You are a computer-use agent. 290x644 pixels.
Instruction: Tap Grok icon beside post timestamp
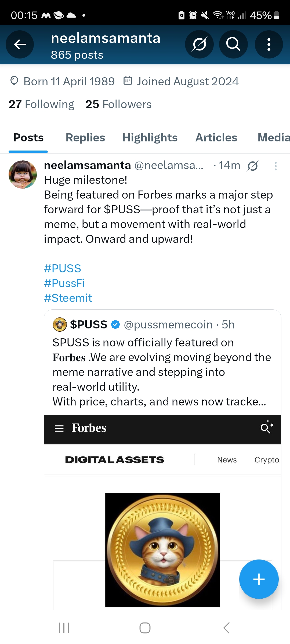coord(253,166)
